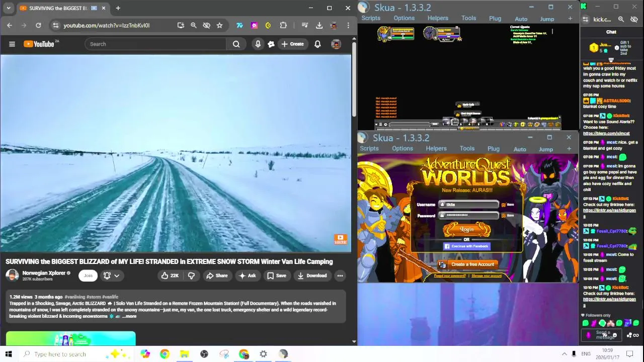Open more actions ellipsis under video
Screen dimensions: 644x362
pos(340,276)
